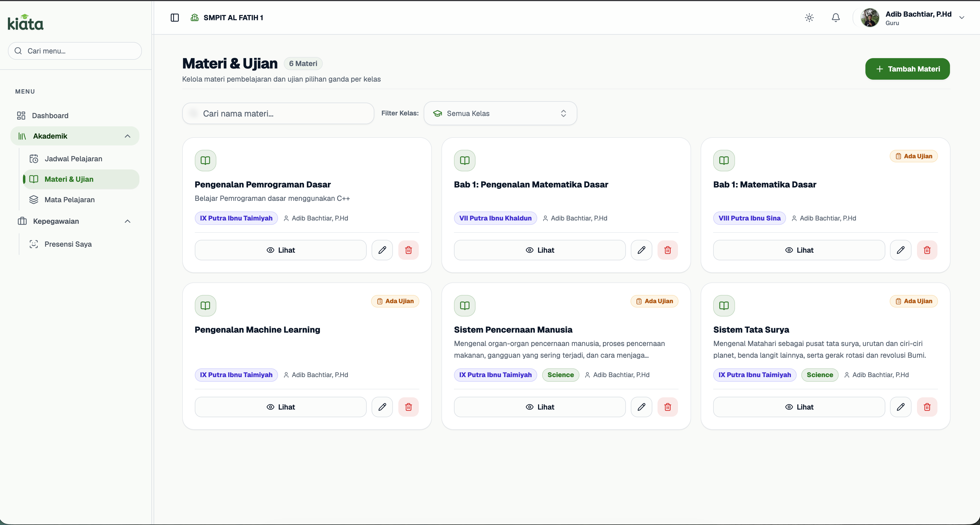Click VIII Putra Ibnu Sina class tag
The image size is (980, 525).
point(749,218)
